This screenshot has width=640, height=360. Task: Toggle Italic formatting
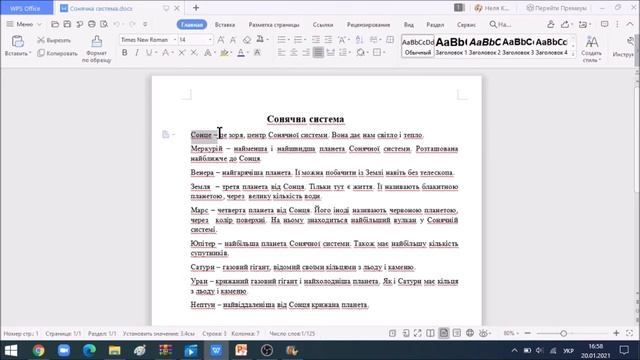(x=137, y=53)
